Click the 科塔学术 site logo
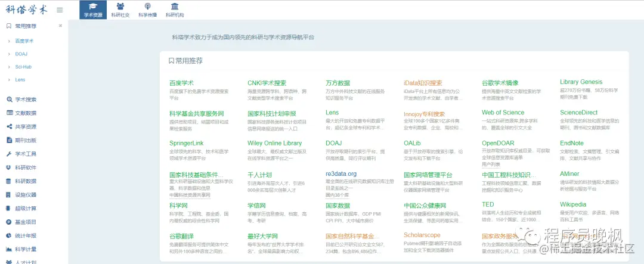Screen dimensions: 644x264 pos(27,10)
